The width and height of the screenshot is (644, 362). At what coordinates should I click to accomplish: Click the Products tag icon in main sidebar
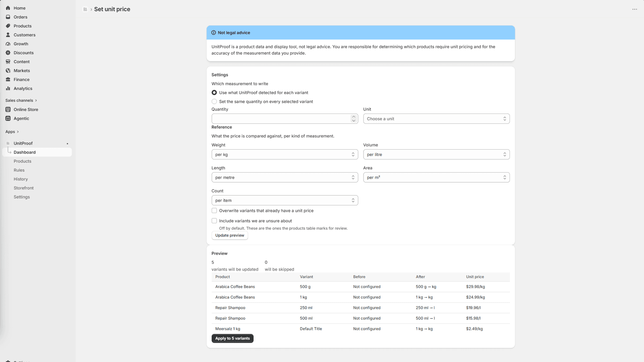click(8, 26)
